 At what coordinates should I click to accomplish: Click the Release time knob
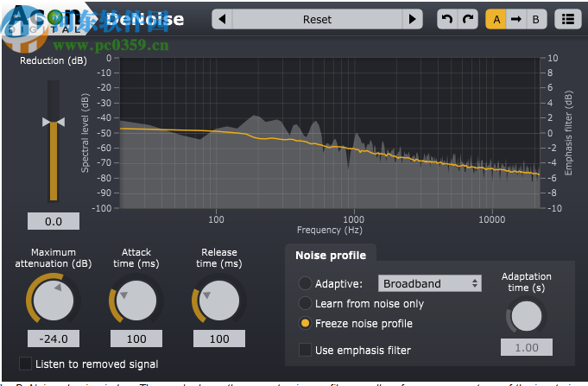pyautogui.click(x=219, y=301)
